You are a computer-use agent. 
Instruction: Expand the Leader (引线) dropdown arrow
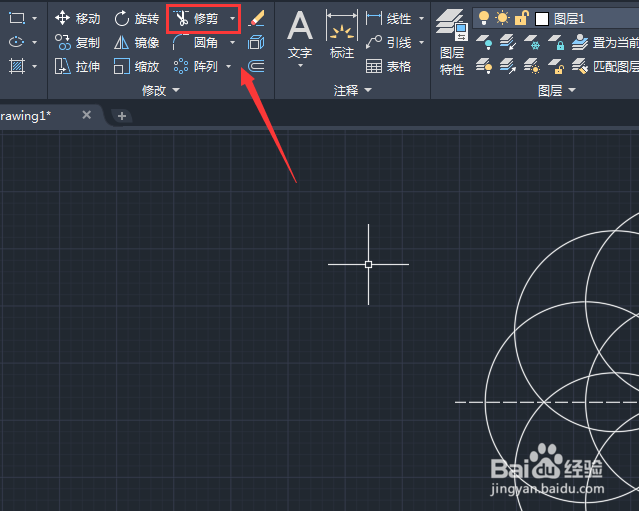coord(421,42)
